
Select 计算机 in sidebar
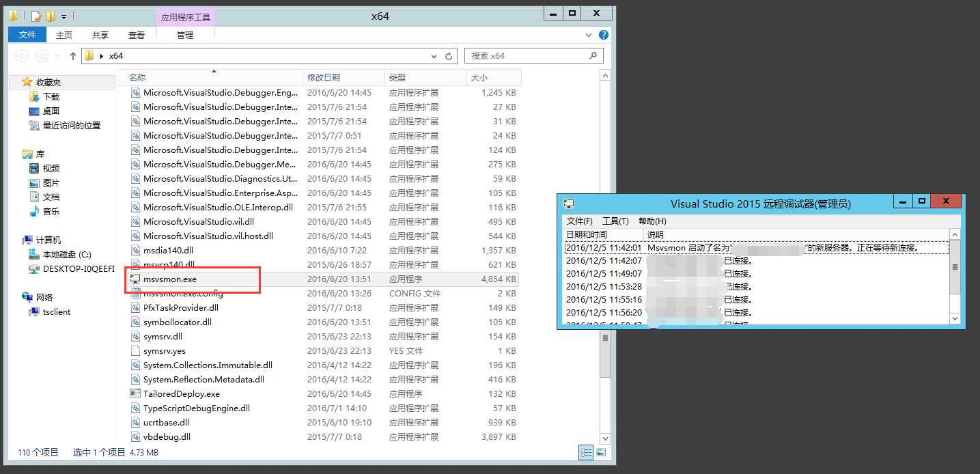[x=48, y=240]
